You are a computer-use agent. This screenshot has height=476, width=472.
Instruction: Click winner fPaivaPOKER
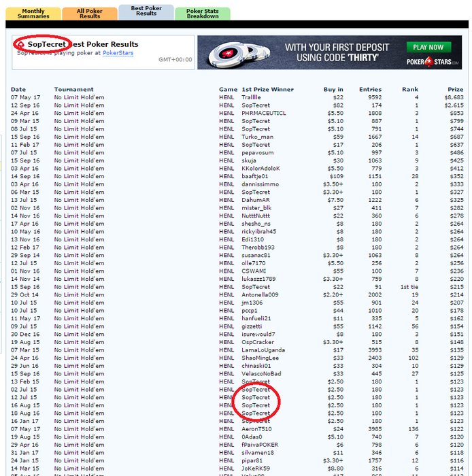(x=260, y=445)
